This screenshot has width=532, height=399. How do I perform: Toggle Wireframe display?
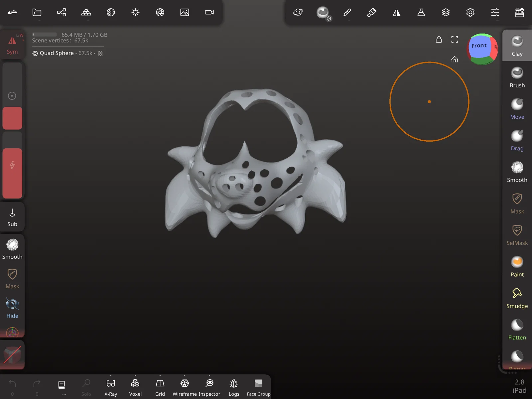click(185, 387)
